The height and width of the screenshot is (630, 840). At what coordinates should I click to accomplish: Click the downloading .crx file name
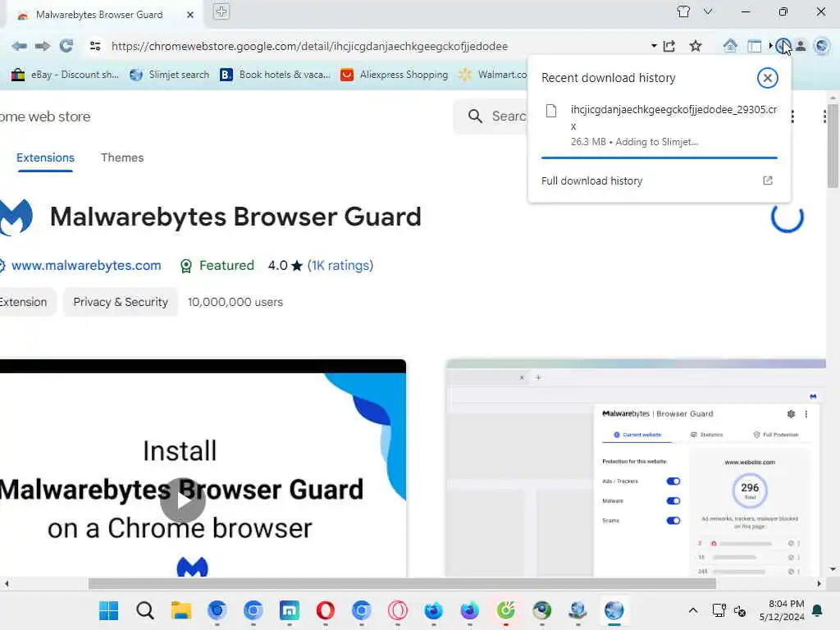[x=673, y=117]
